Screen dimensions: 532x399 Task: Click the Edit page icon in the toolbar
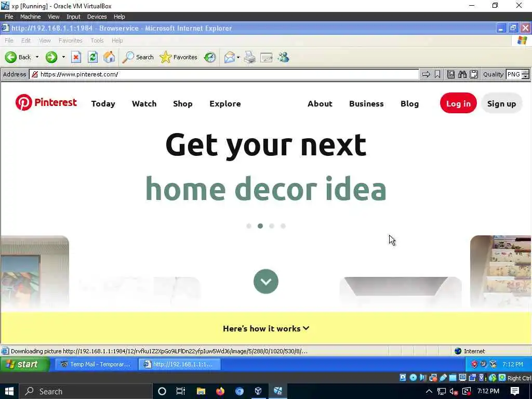click(x=267, y=58)
